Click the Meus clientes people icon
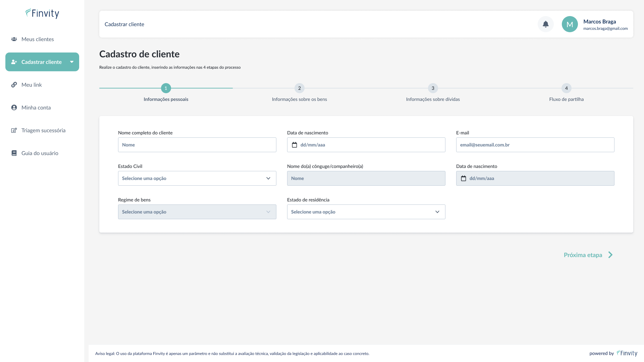 pyautogui.click(x=14, y=39)
